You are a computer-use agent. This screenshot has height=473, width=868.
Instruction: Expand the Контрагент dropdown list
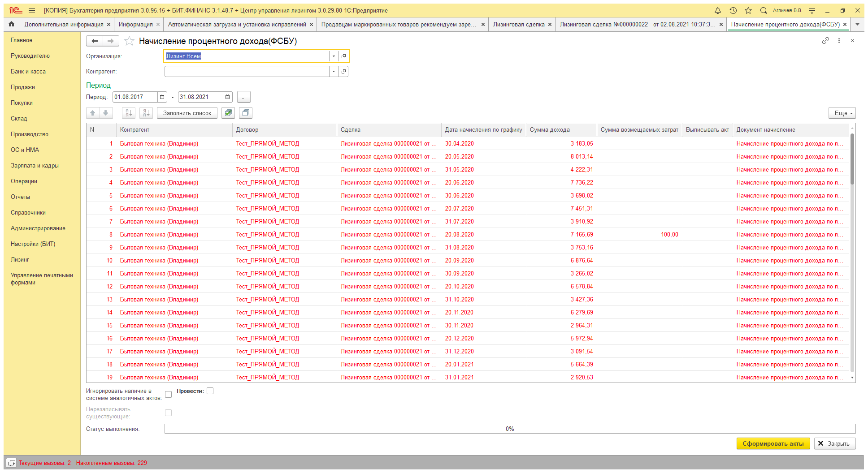[334, 72]
